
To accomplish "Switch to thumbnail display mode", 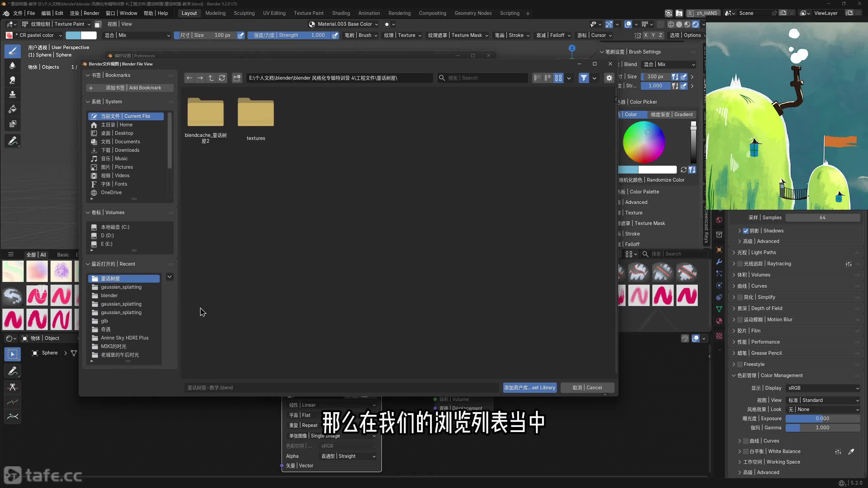I will (x=558, y=78).
